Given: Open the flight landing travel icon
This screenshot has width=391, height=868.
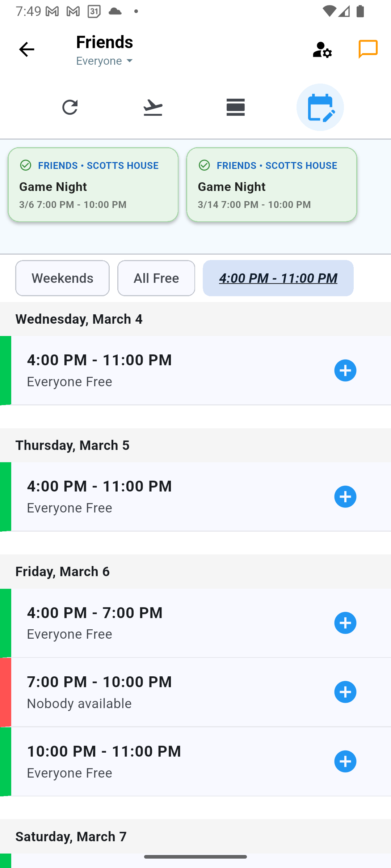Looking at the screenshot, I should (x=153, y=107).
